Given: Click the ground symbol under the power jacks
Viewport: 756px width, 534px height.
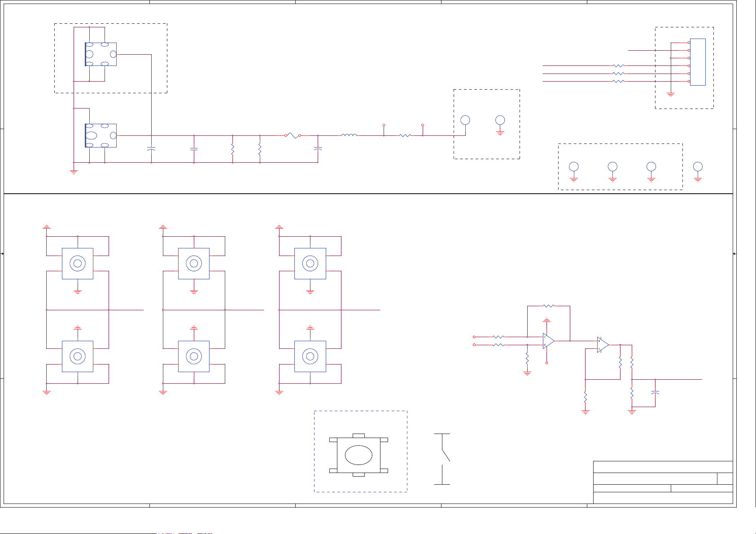Looking at the screenshot, I should (x=74, y=171).
